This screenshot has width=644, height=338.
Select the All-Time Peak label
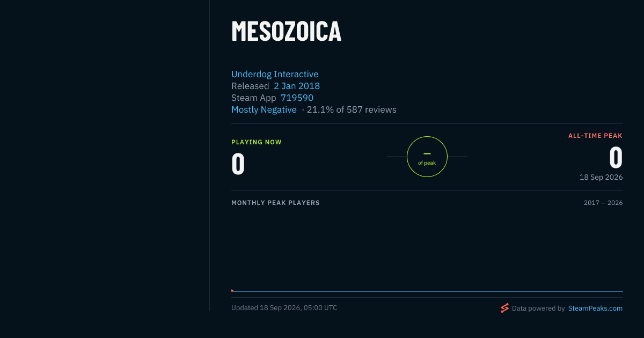coord(595,136)
